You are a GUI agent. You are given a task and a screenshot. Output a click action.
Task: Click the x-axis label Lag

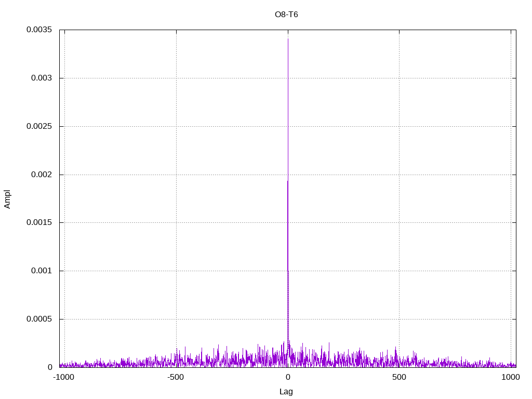point(286,392)
